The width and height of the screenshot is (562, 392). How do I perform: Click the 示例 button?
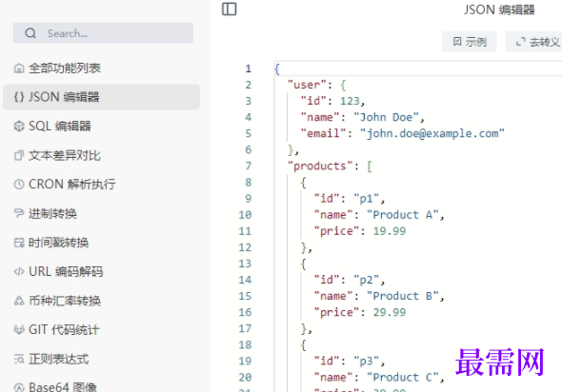pos(470,42)
